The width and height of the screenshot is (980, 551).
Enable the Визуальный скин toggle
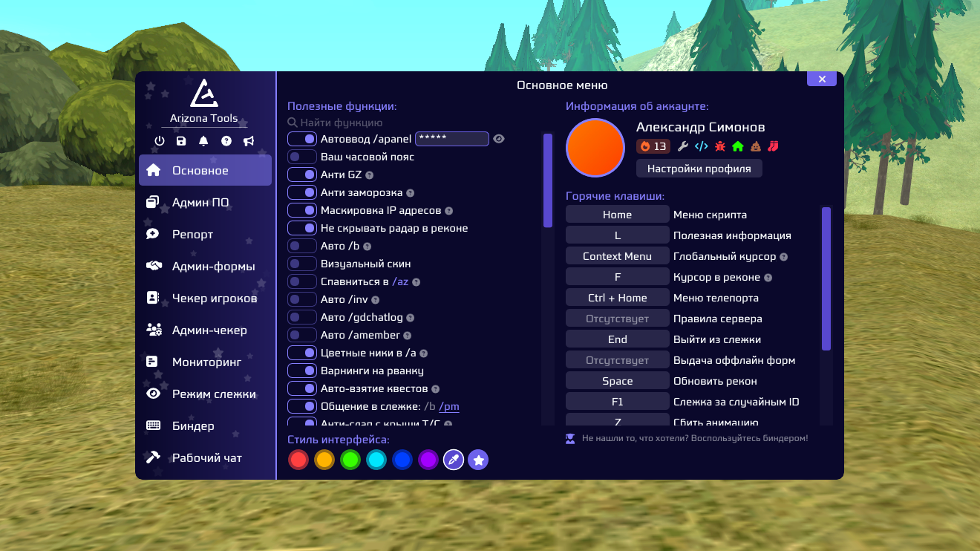[x=302, y=264]
